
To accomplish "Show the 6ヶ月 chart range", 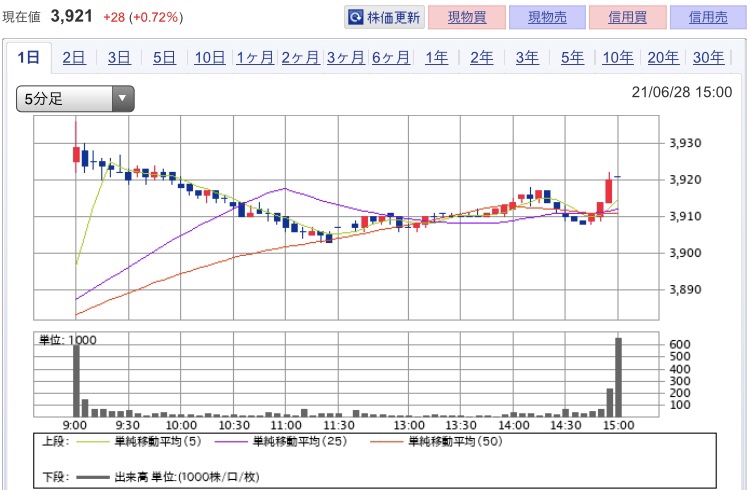I will [x=391, y=58].
